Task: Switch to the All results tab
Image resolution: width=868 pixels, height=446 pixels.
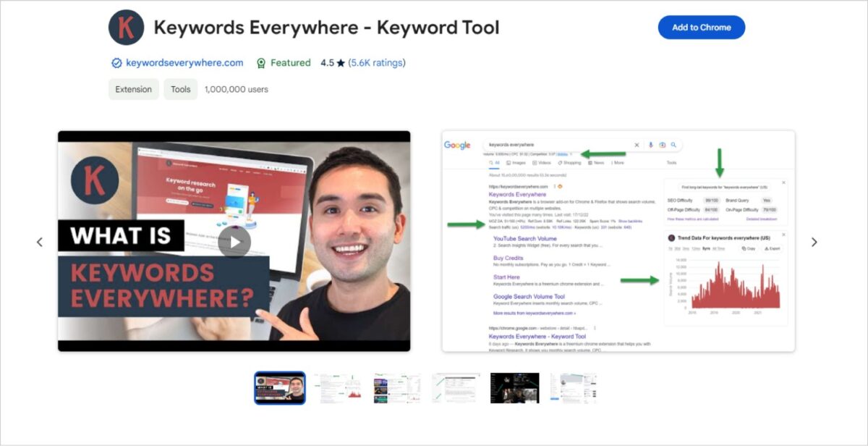Action: 494,163
